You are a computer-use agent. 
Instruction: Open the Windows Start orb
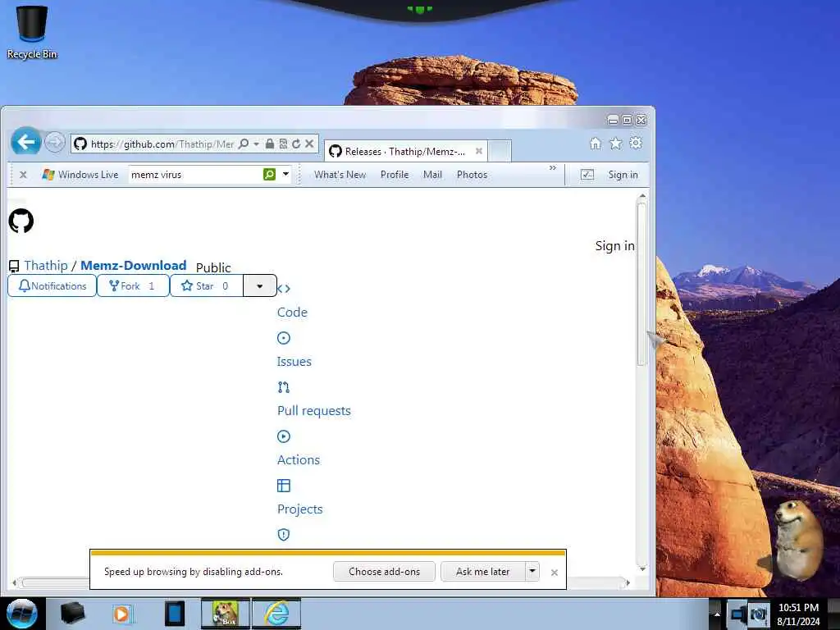tap(22, 614)
